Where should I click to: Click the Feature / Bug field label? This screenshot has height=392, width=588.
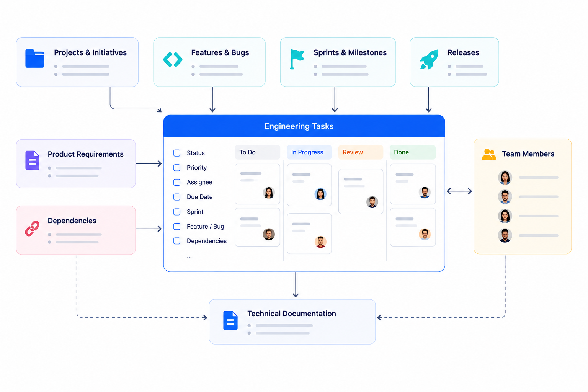[206, 226]
